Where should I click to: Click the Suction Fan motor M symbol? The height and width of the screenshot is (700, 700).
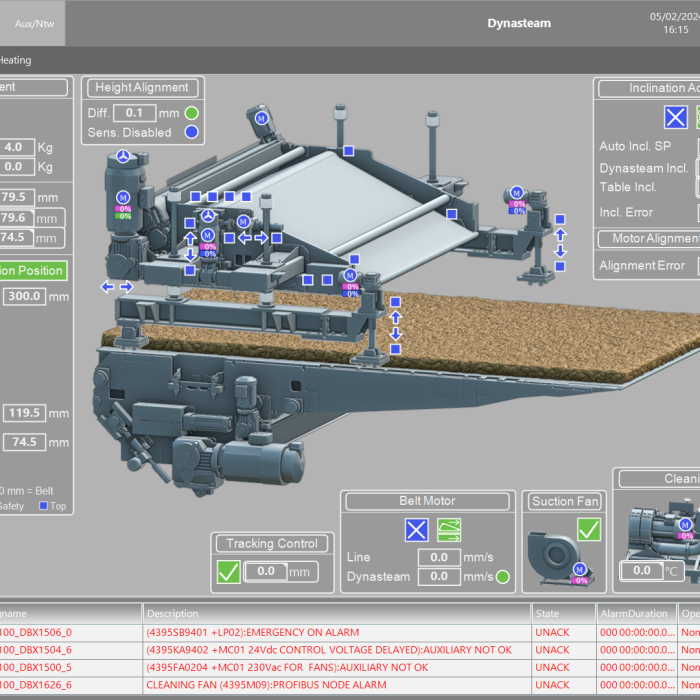click(580, 569)
